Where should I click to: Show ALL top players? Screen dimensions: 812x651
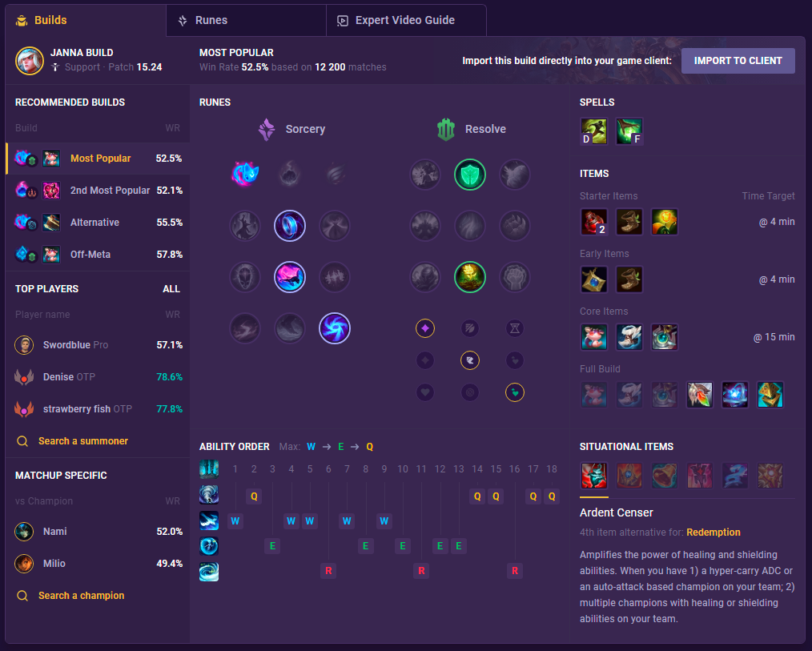tap(171, 289)
